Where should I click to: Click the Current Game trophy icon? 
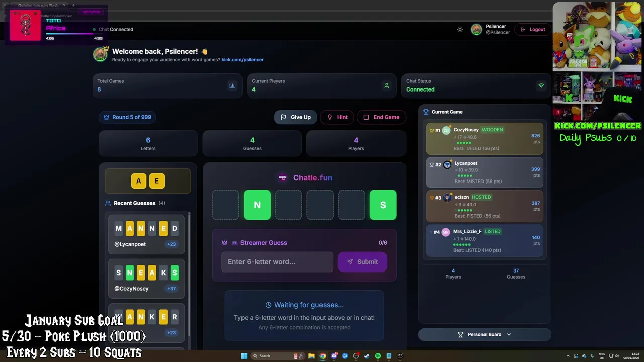click(426, 112)
